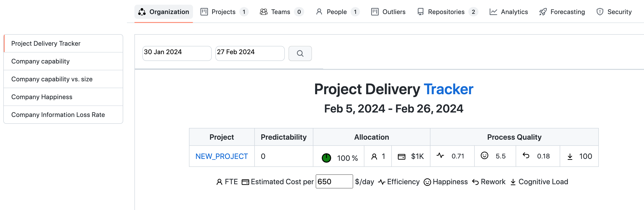This screenshot has height=210, width=644.
Task: Open Company Information Loss Rate
Action: pos(63,115)
